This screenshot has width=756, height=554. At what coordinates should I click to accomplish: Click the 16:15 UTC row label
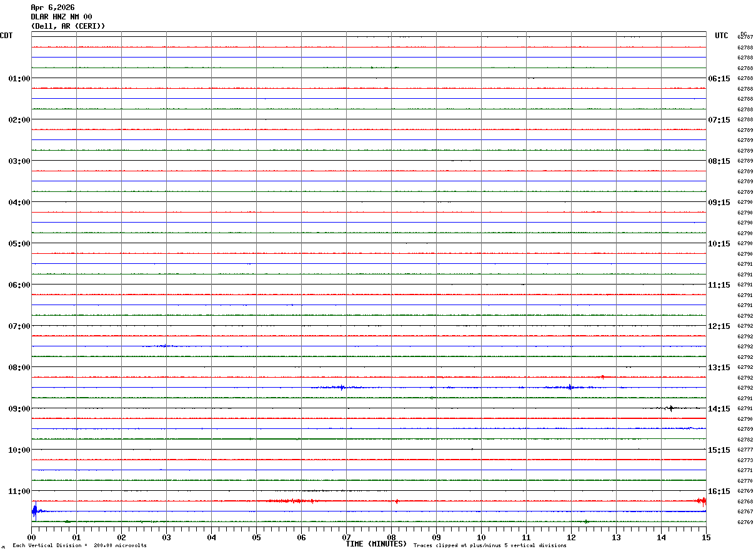719,491
